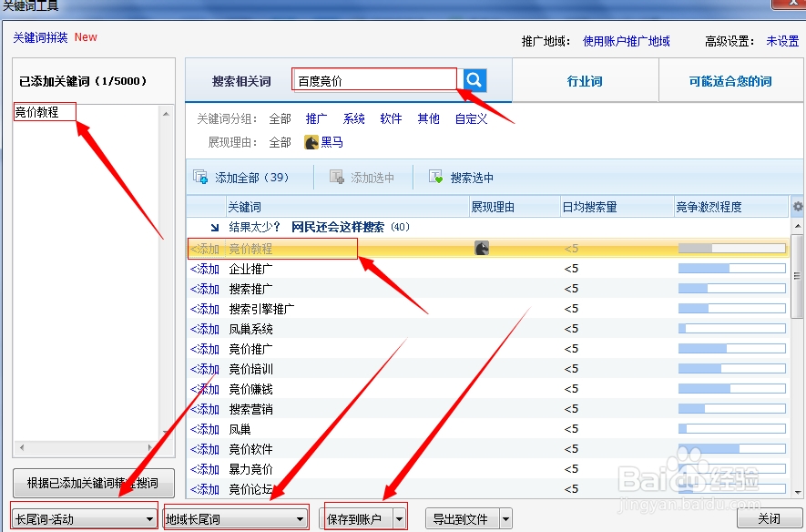Filter keyword group by 软件
This screenshot has width=806, height=532.
click(391, 118)
